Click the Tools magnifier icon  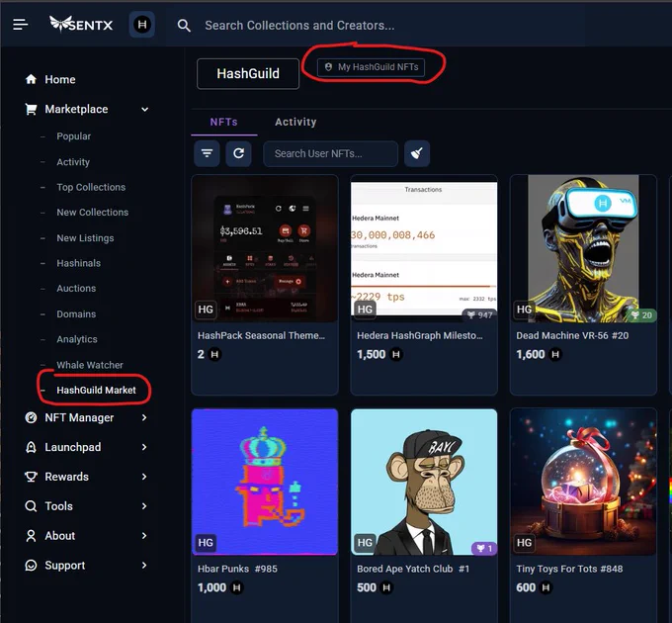click(x=31, y=506)
